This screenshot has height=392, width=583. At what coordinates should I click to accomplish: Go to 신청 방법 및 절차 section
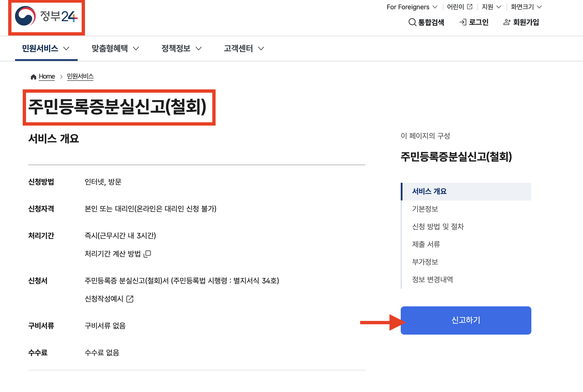[x=438, y=226]
